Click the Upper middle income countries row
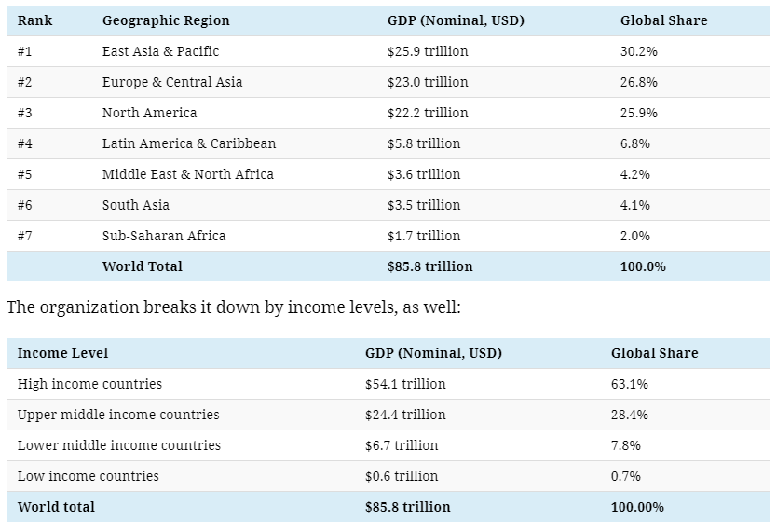 pos(118,415)
